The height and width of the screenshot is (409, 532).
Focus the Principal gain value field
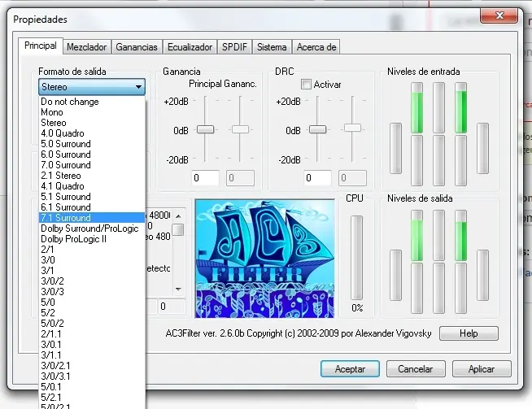pos(205,178)
